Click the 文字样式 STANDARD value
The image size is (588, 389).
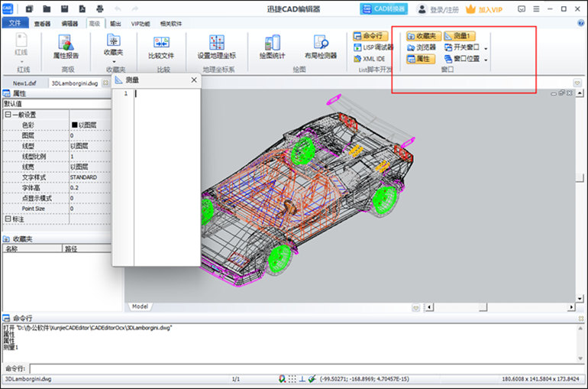tap(83, 177)
